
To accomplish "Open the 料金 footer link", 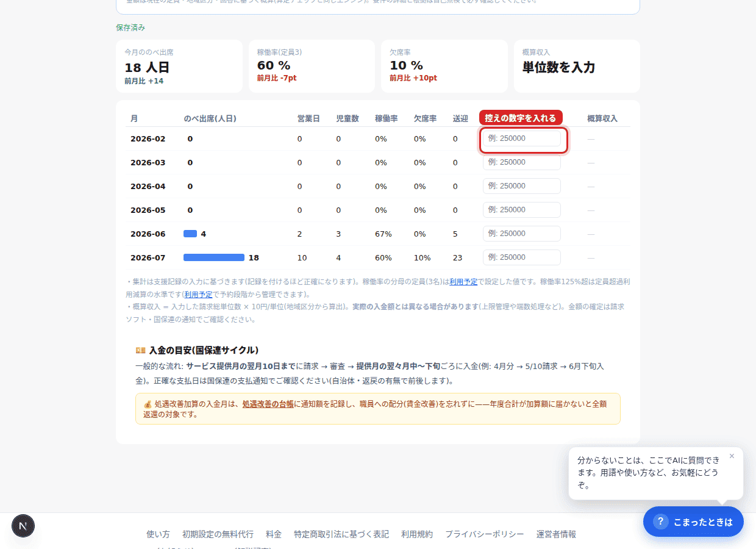I will (x=274, y=534).
